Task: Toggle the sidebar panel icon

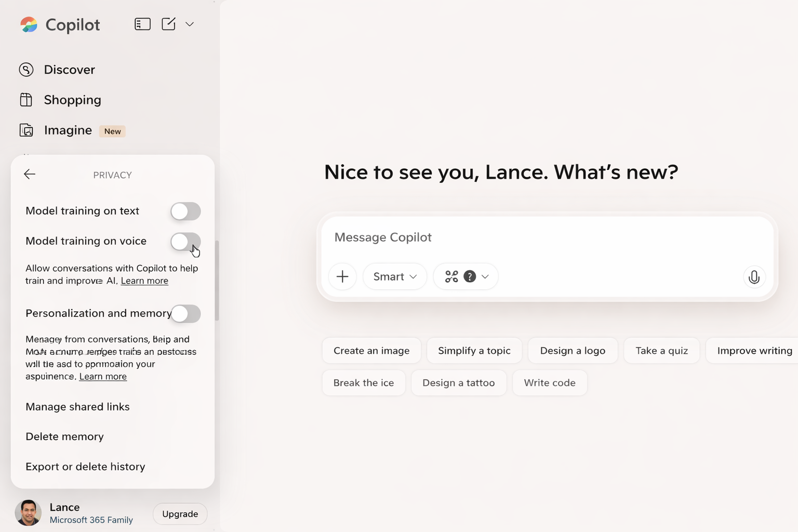Action: [x=142, y=24]
